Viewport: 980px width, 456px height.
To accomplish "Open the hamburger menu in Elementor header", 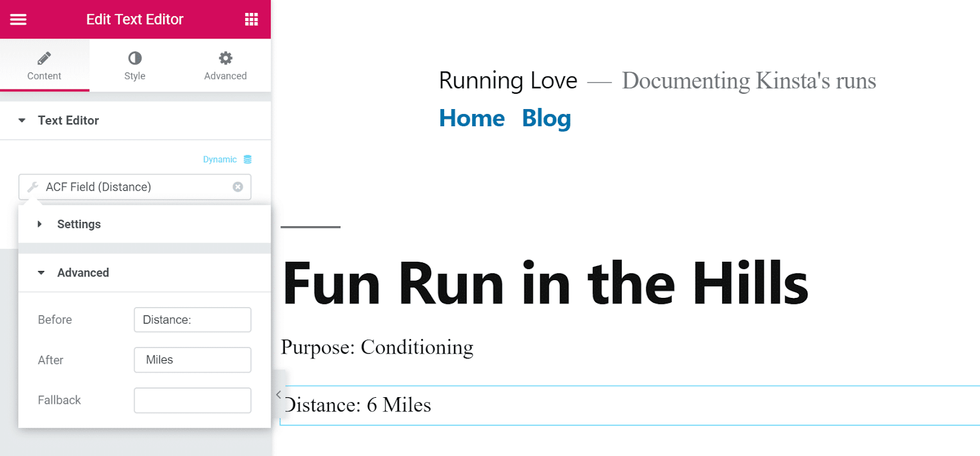I will pyautogui.click(x=18, y=20).
